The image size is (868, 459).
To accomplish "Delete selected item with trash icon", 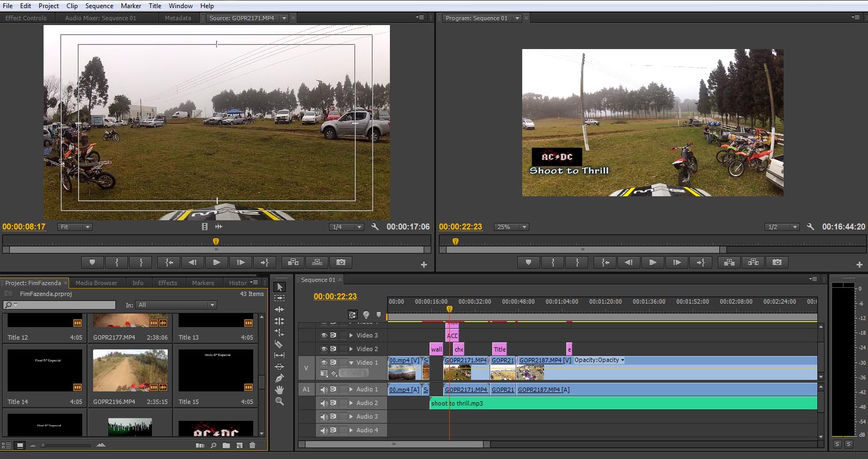I will point(252,445).
